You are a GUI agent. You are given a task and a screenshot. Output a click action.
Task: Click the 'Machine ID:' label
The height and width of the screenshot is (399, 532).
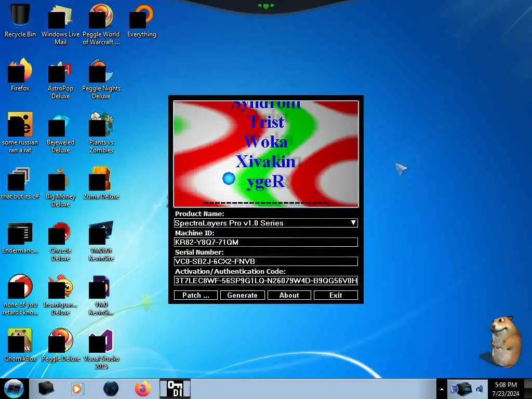point(194,233)
